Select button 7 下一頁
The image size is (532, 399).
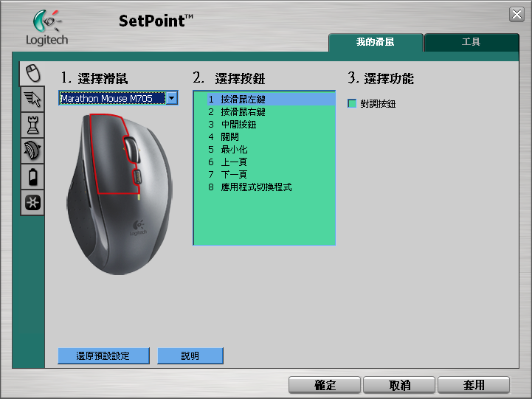point(271,175)
